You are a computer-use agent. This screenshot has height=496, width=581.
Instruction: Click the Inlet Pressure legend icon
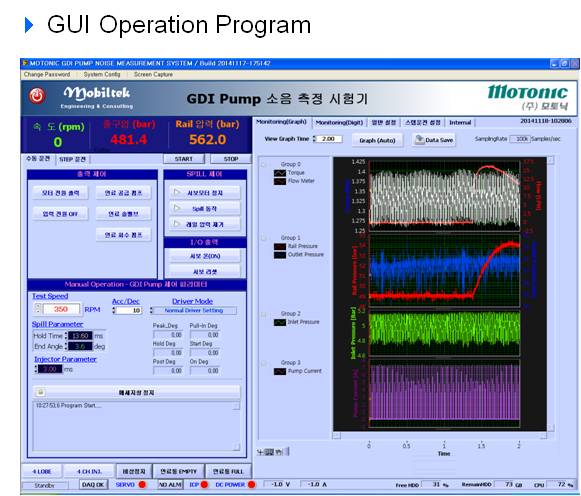click(x=280, y=322)
